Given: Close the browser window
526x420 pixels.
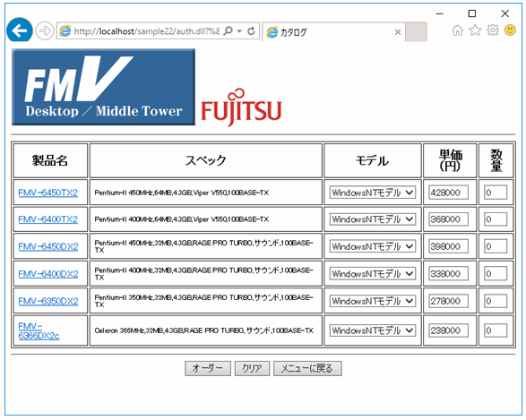Looking at the screenshot, I should click(504, 13).
